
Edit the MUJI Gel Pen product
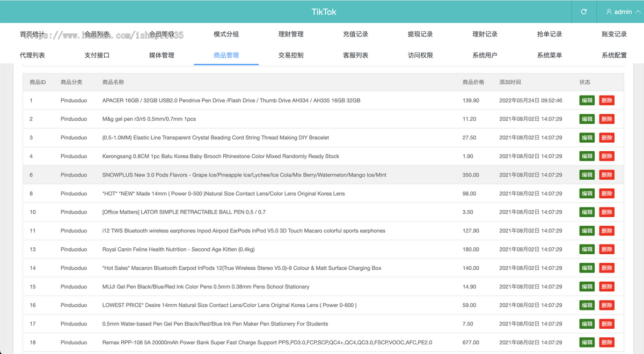click(x=587, y=286)
